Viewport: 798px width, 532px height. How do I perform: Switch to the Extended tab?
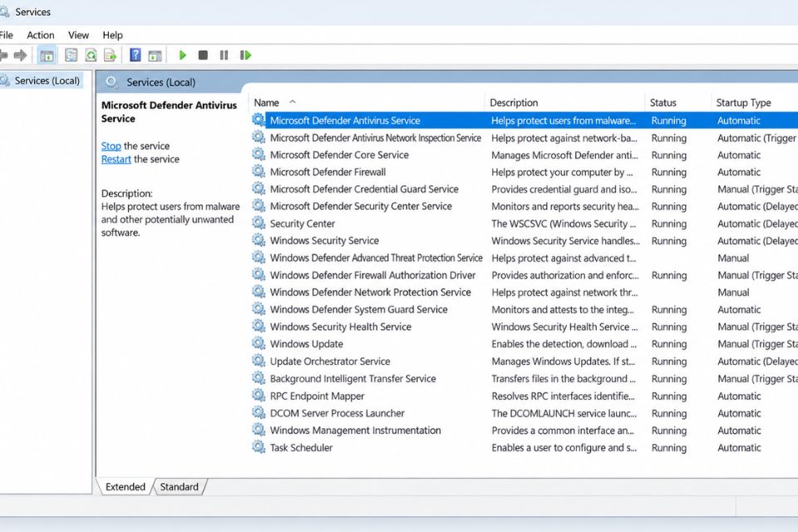[126, 486]
